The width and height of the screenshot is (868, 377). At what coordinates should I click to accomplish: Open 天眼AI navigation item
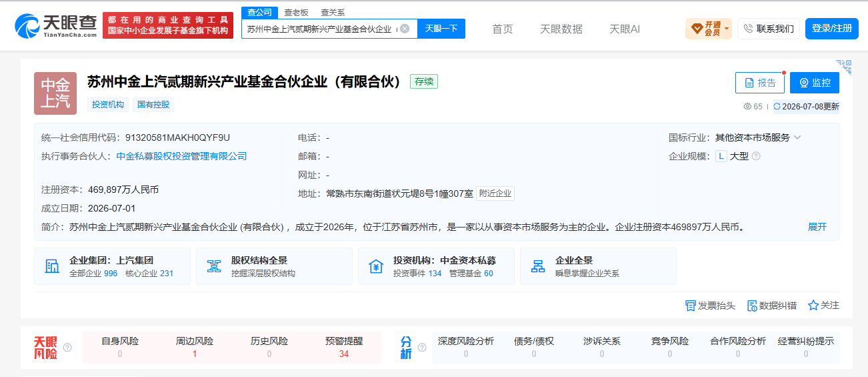625,29
